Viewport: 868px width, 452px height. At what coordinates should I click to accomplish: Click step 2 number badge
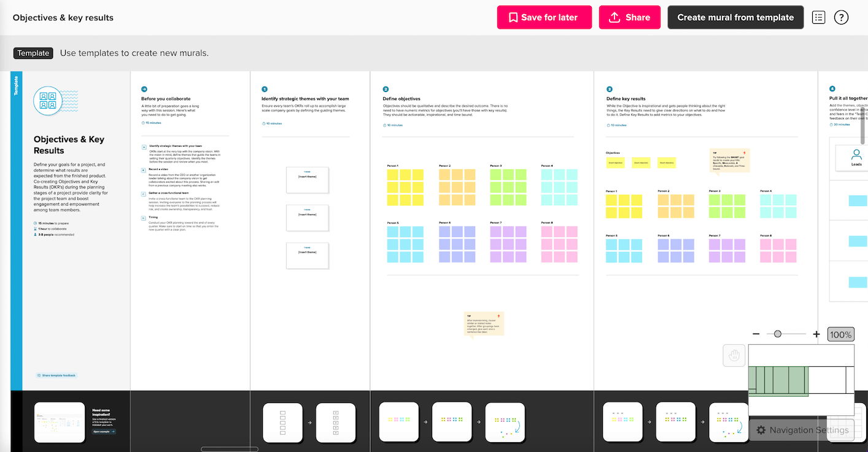point(386,89)
